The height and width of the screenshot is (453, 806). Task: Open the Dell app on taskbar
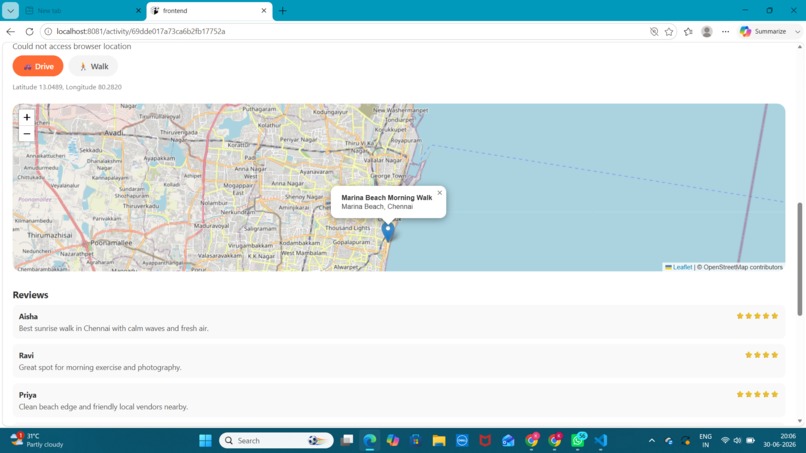[462, 441]
